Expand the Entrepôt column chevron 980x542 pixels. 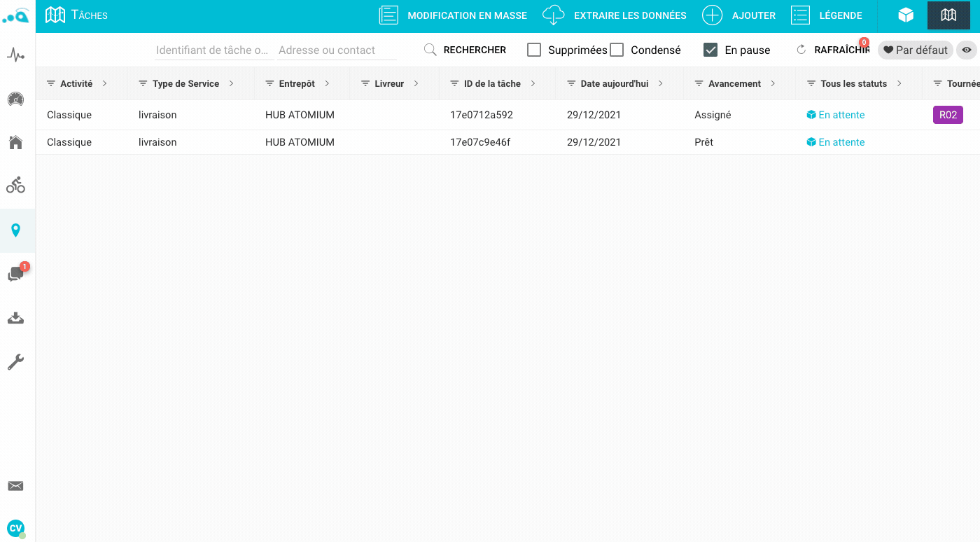(x=327, y=83)
